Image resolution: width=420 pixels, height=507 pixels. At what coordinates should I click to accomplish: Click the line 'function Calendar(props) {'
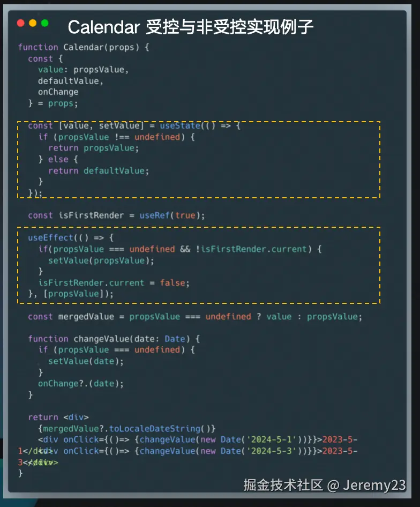[x=84, y=48]
